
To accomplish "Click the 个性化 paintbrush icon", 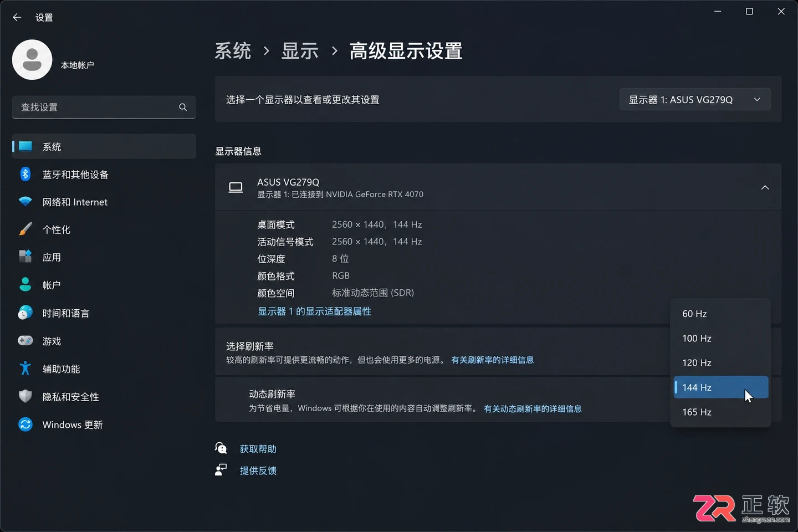I will (25, 229).
